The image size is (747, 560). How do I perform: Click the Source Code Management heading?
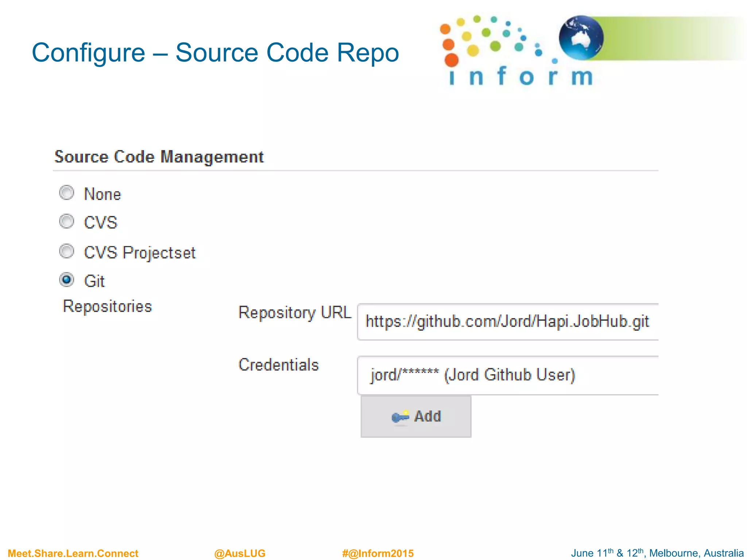pyautogui.click(x=159, y=157)
